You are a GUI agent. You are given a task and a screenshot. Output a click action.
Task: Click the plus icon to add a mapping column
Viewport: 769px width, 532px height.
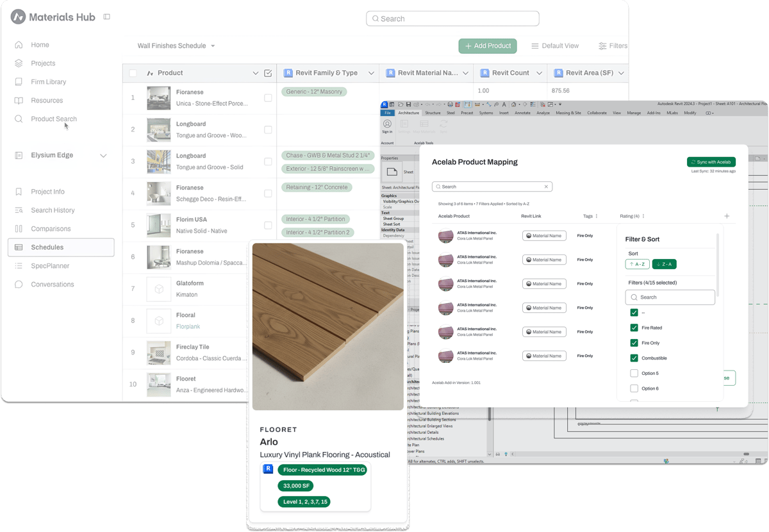pyautogui.click(x=727, y=216)
